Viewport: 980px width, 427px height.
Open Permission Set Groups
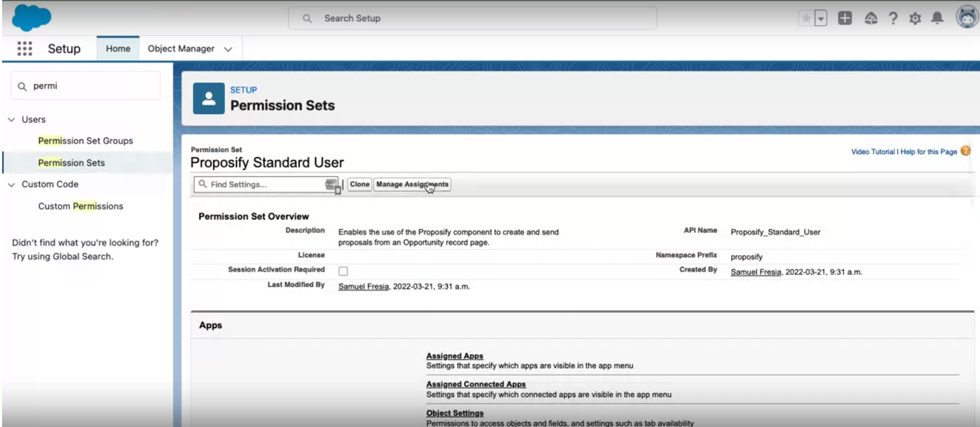pos(86,141)
